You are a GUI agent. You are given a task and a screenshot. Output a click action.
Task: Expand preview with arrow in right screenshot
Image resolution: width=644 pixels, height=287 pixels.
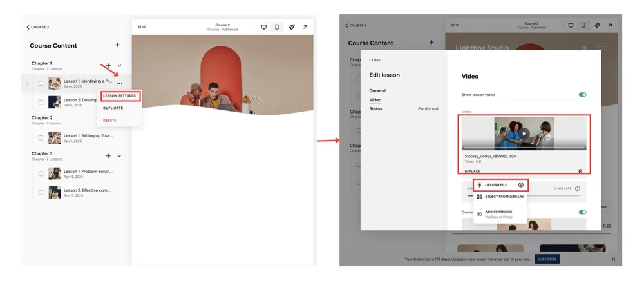(610, 26)
